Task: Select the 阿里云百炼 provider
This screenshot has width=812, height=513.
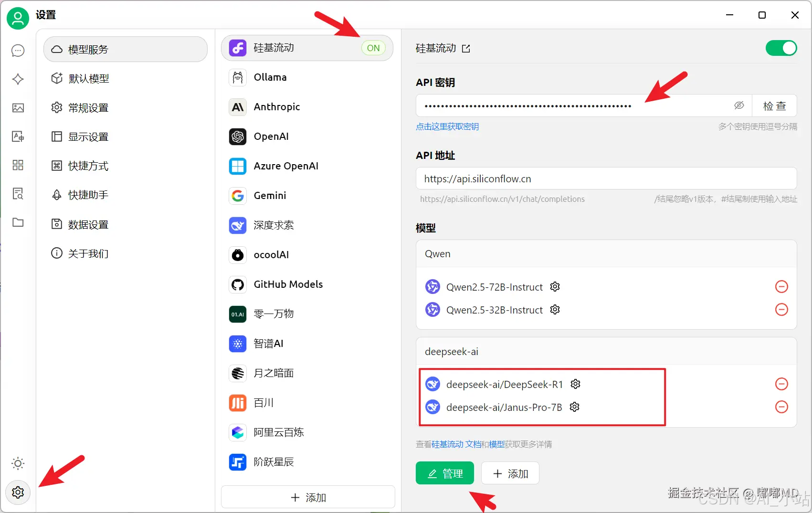Action: tap(307, 432)
